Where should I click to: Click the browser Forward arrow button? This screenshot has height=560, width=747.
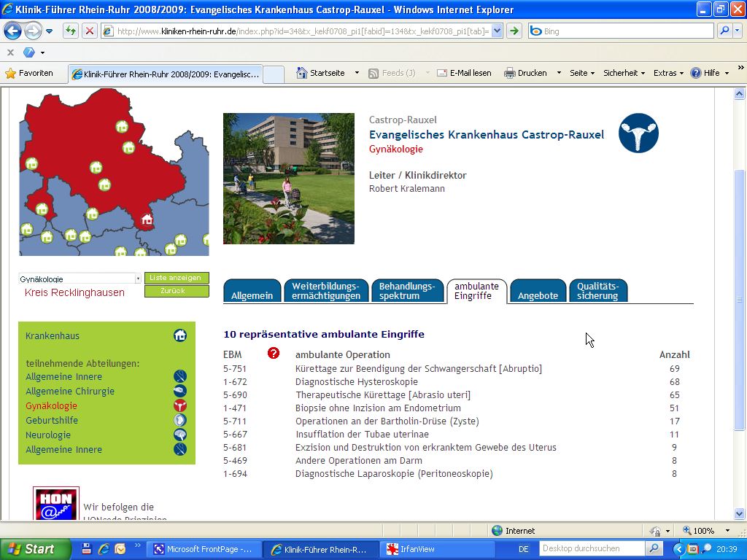click(32, 31)
